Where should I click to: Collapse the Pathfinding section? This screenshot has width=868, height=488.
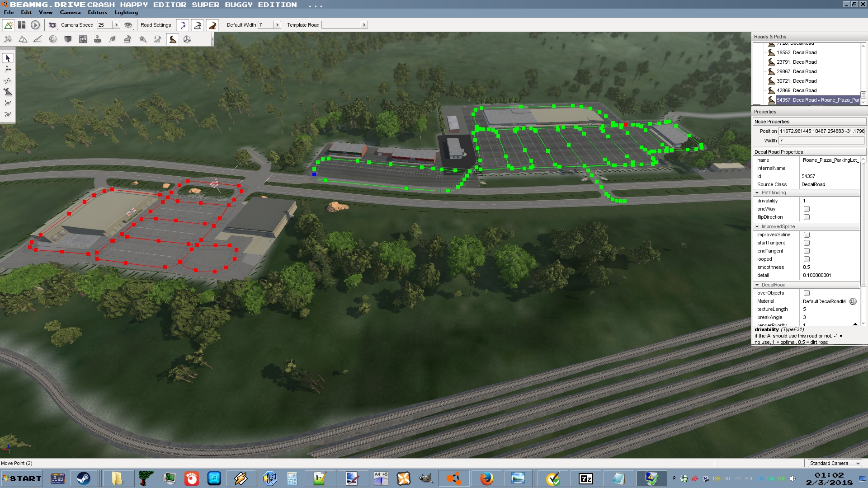[757, 192]
